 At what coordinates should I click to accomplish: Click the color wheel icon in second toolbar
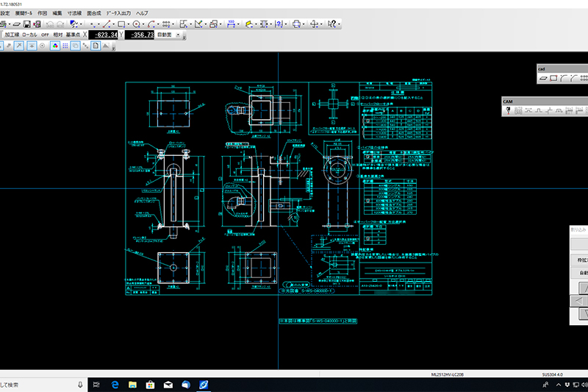coord(54,46)
